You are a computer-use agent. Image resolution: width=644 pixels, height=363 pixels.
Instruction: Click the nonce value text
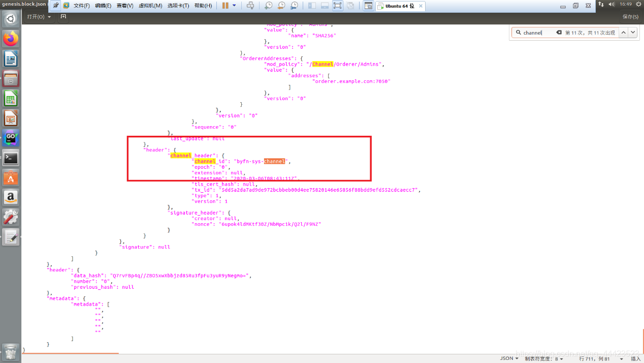[270, 224]
